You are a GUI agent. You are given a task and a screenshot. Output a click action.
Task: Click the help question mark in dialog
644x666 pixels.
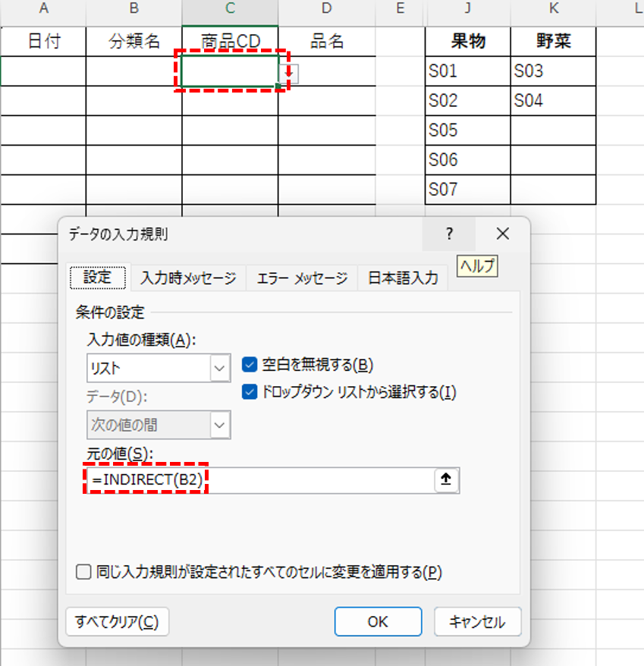tap(449, 234)
